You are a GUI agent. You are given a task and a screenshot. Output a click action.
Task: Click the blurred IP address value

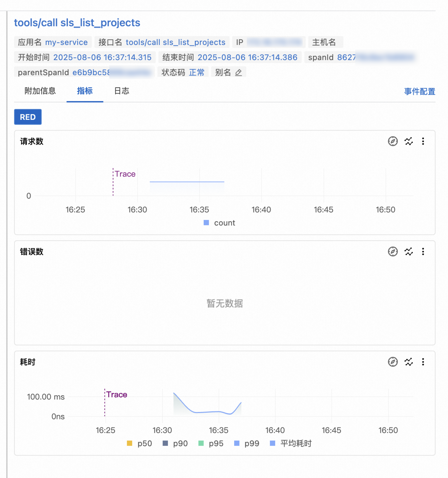tap(275, 42)
